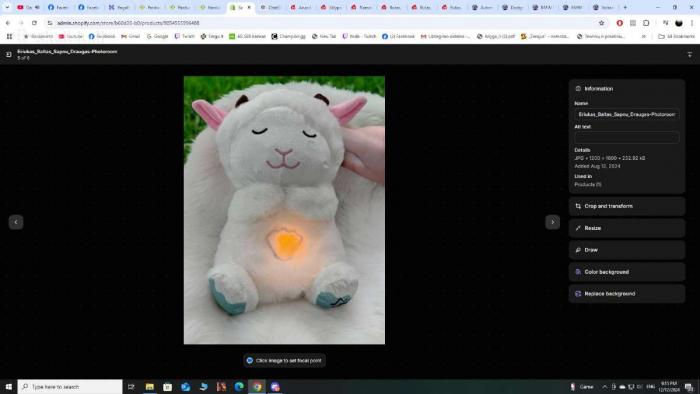The width and height of the screenshot is (700, 394).
Task: Open the top-right viewer options icon
Action: pos(690,54)
